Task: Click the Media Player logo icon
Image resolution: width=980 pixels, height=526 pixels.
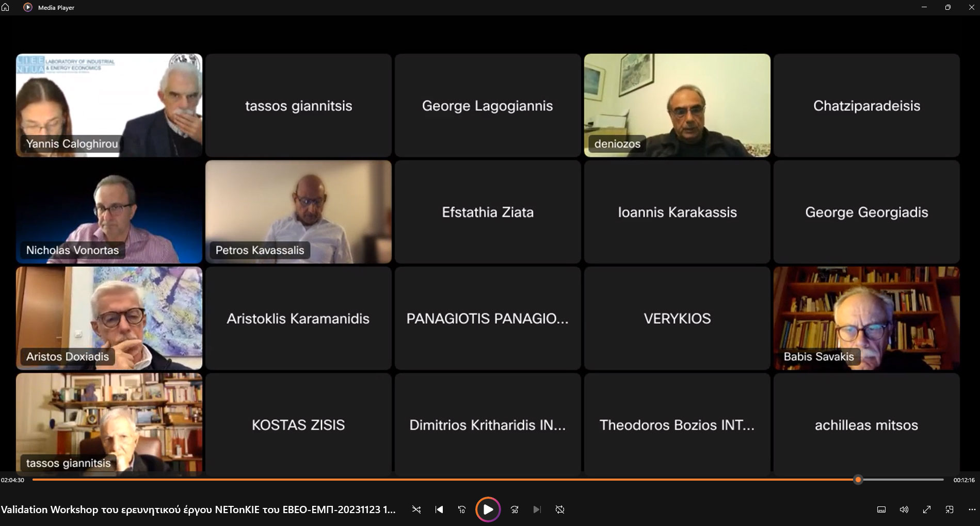Action: [x=28, y=7]
